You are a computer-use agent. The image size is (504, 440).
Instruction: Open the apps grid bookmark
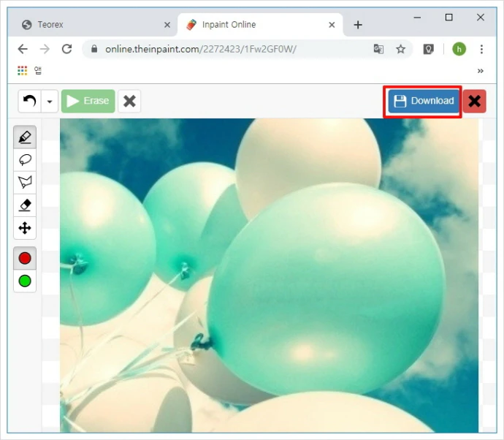[x=22, y=70]
